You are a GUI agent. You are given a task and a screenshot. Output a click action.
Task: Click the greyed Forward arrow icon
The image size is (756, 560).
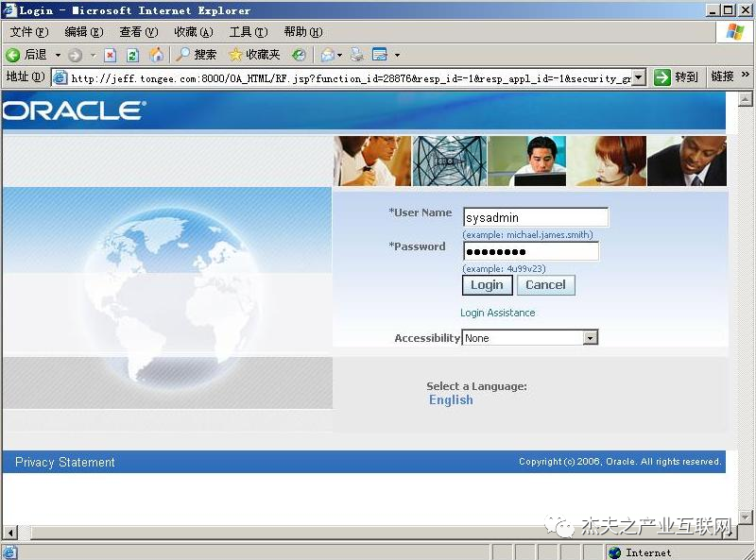(x=75, y=56)
